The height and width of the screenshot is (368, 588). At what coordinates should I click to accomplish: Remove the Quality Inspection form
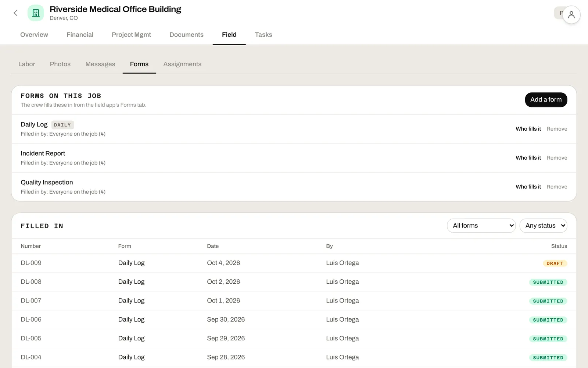pyautogui.click(x=557, y=187)
